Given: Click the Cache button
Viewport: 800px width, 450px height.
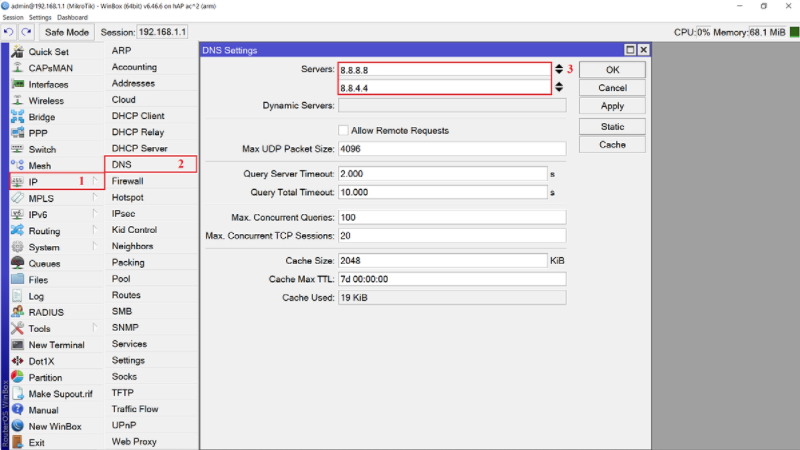Looking at the screenshot, I should pos(612,145).
